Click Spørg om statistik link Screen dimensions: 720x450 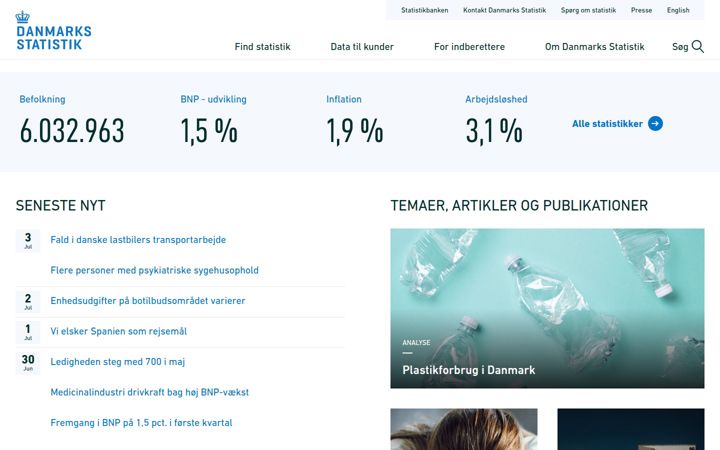(588, 10)
